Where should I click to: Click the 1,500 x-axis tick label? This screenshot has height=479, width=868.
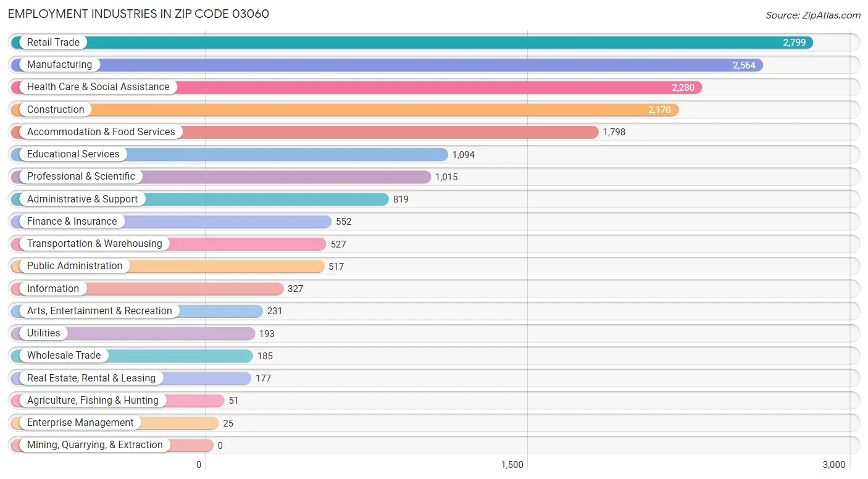point(512,465)
